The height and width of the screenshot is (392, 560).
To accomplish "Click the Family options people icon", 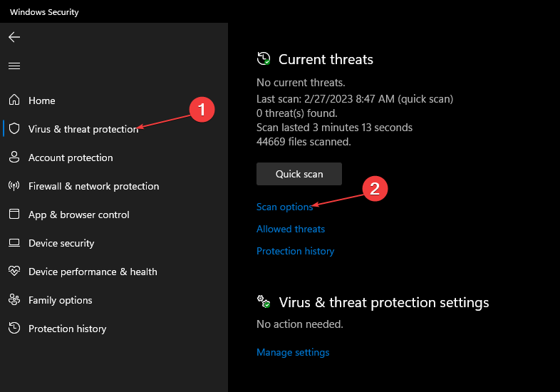I will click(x=14, y=300).
